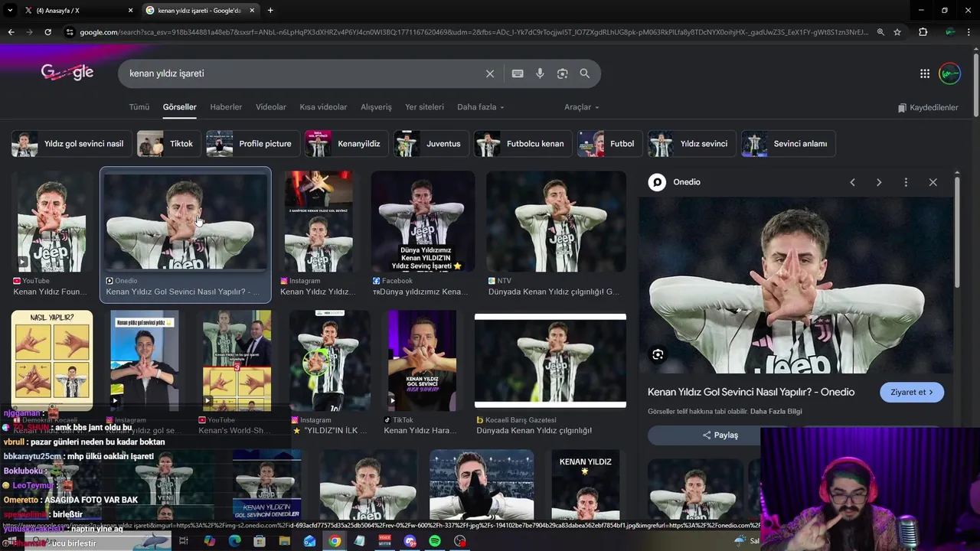Open the Facebook Dünya yıldızımız thumbnail
This screenshot has width=980, height=551.
click(423, 222)
